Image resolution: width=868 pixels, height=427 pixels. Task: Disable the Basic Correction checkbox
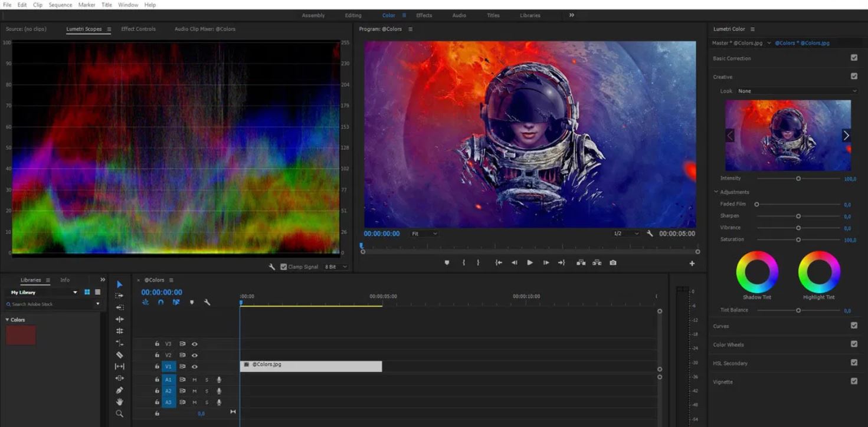point(854,58)
